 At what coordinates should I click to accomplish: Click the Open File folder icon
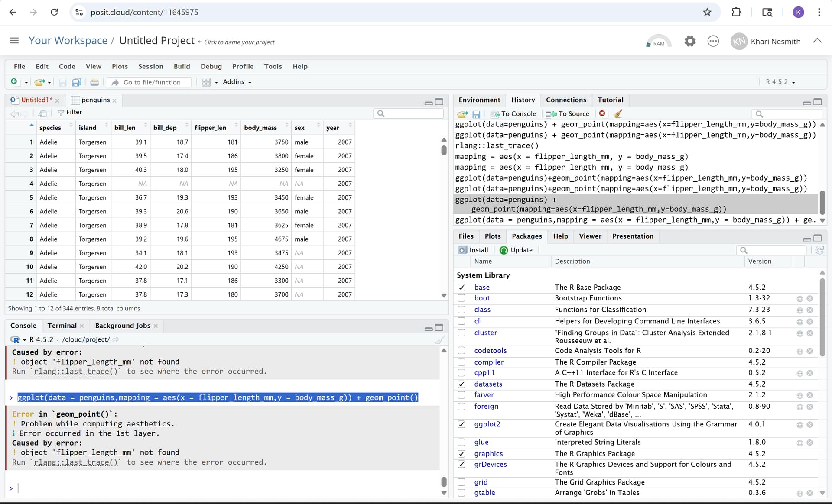[39, 82]
